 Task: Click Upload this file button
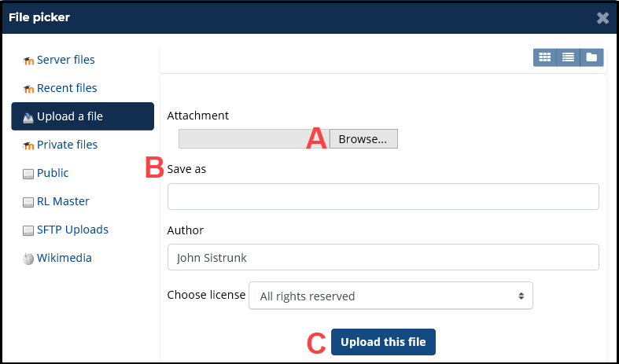pyautogui.click(x=383, y=342)
